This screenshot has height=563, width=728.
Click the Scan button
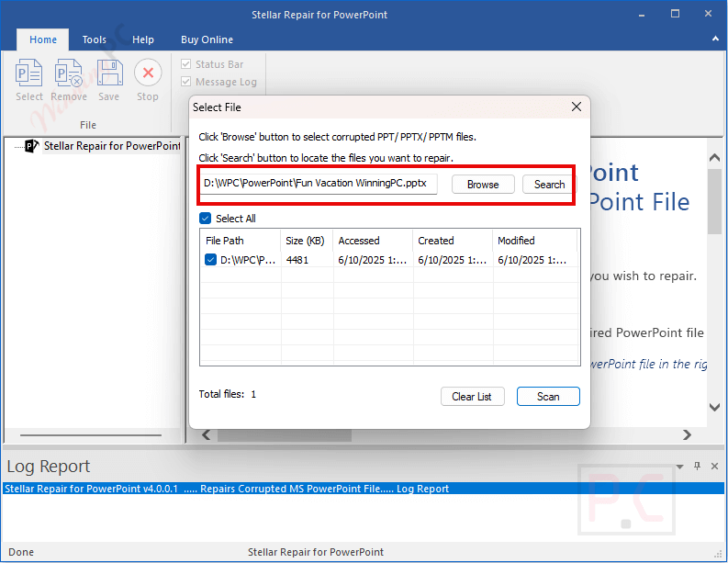pyautogui.click(x=548, y=396)
